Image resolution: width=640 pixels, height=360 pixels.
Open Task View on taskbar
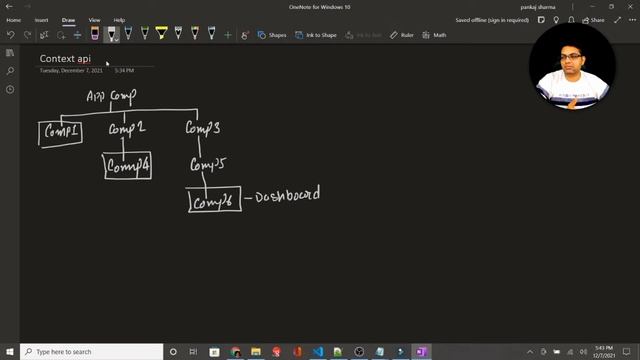click(193, 351)
